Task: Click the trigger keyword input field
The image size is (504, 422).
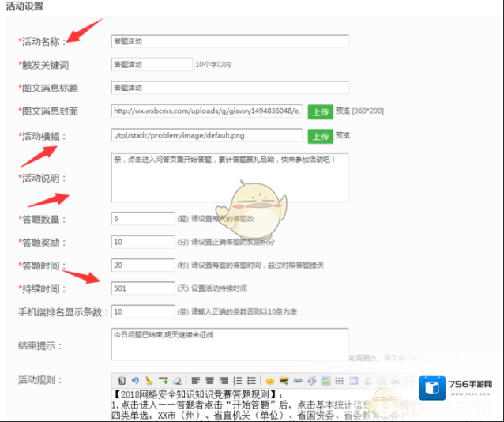Action: (152, 64)
